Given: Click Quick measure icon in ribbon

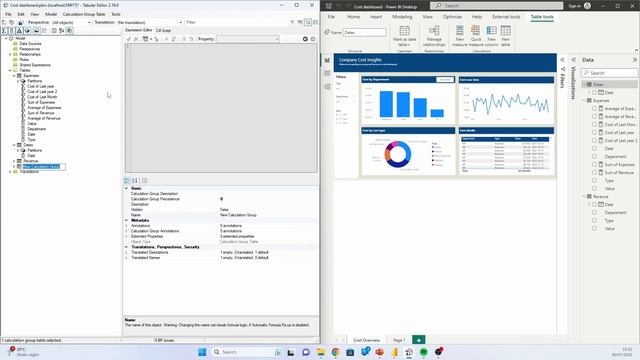Looking at the screenshot, I should click(476, 31).
